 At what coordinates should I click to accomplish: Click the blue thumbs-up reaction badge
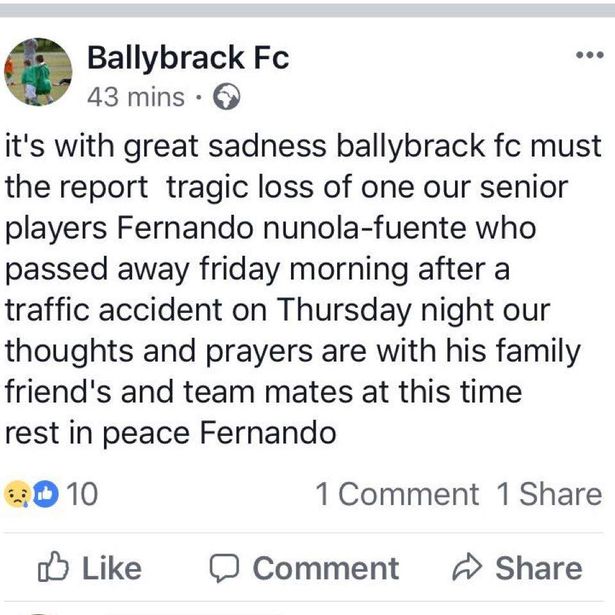(x=45, y=494)
